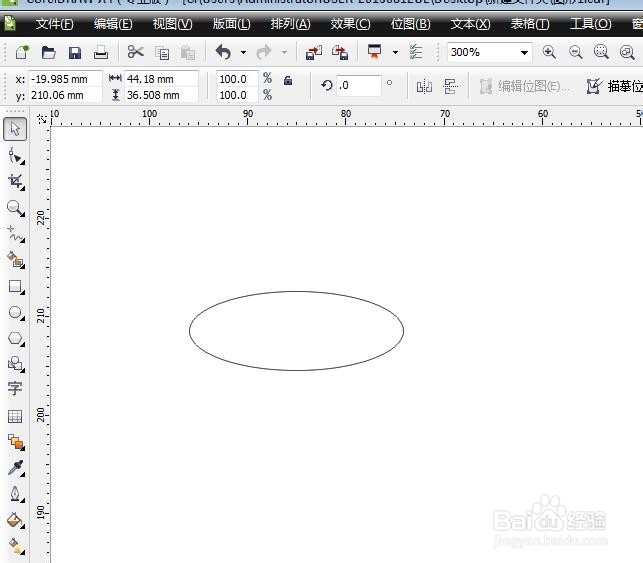The width and height of the screenshot is (643, 563).
Task: Open the 位图(B) menu
Action: 410,24
